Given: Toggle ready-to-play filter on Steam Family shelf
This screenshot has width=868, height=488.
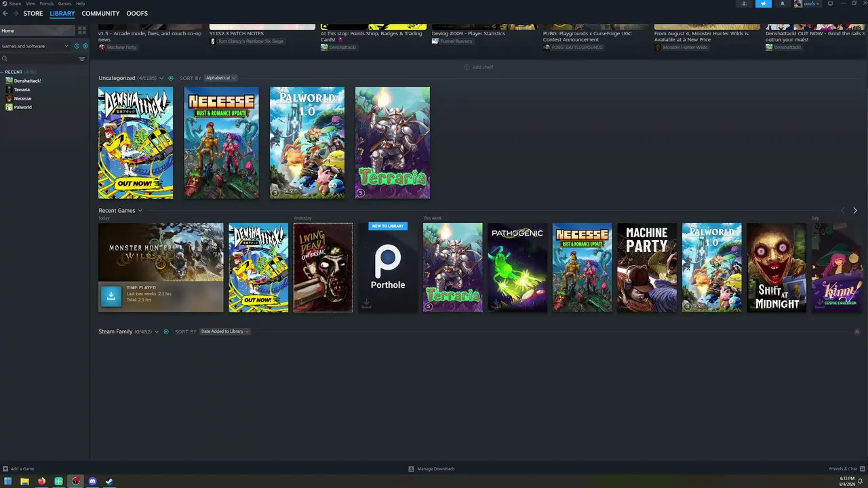Looking at the screenshot, I should click(x=166, y=331).
